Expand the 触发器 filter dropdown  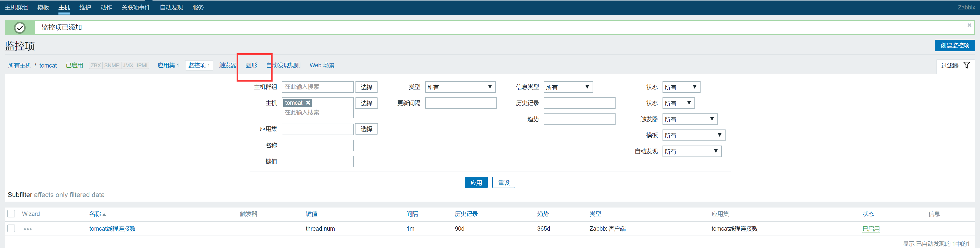click(x=690, y=119)
